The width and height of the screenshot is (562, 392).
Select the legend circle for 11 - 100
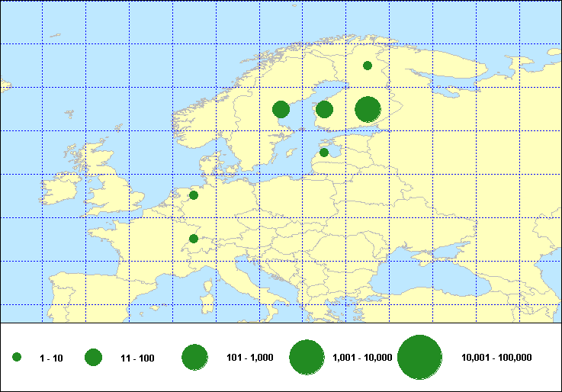coord(94,358)
